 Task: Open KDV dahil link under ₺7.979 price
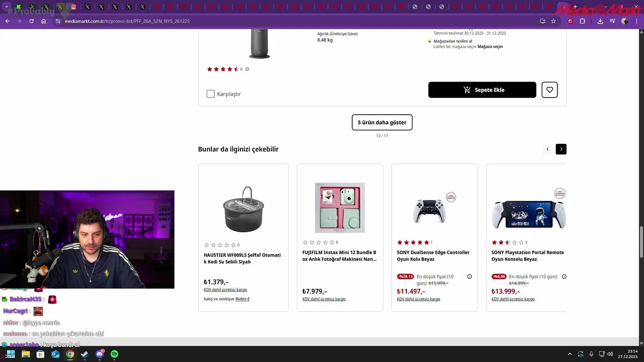click(x=324, y=299)
